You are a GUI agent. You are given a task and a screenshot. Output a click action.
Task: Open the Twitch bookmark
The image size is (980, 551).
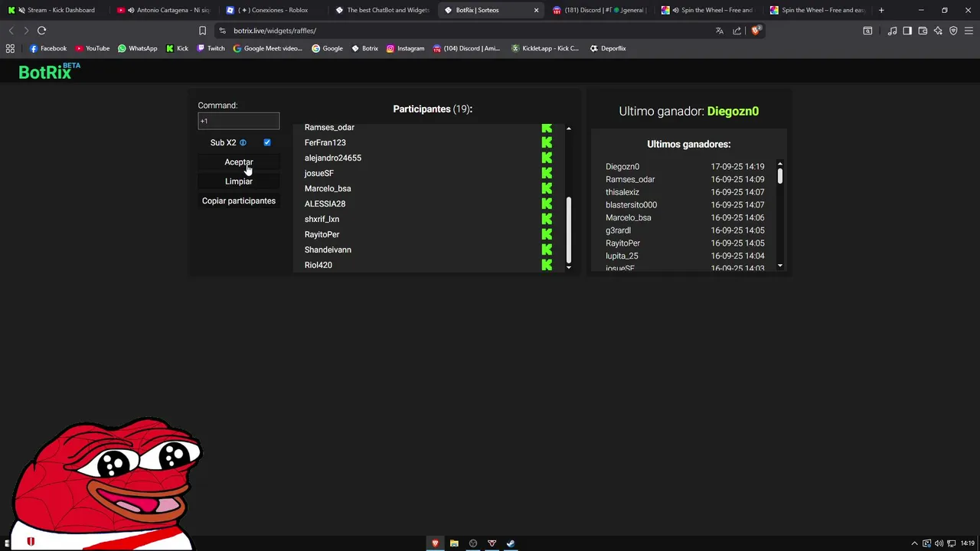pyautogui.click(x=211, y=48)
